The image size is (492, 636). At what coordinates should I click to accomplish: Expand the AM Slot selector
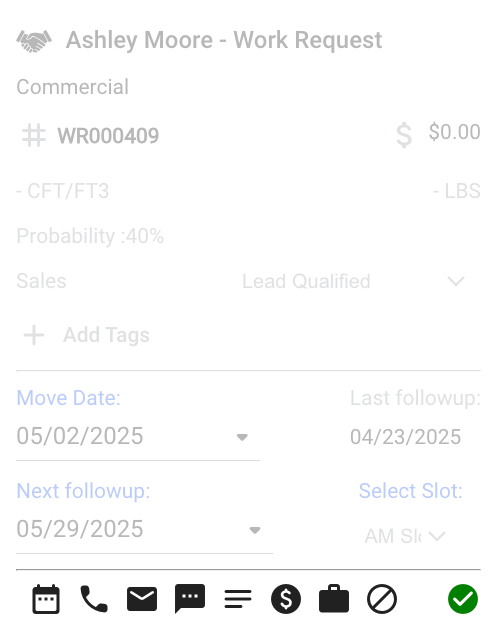[405, 536]
